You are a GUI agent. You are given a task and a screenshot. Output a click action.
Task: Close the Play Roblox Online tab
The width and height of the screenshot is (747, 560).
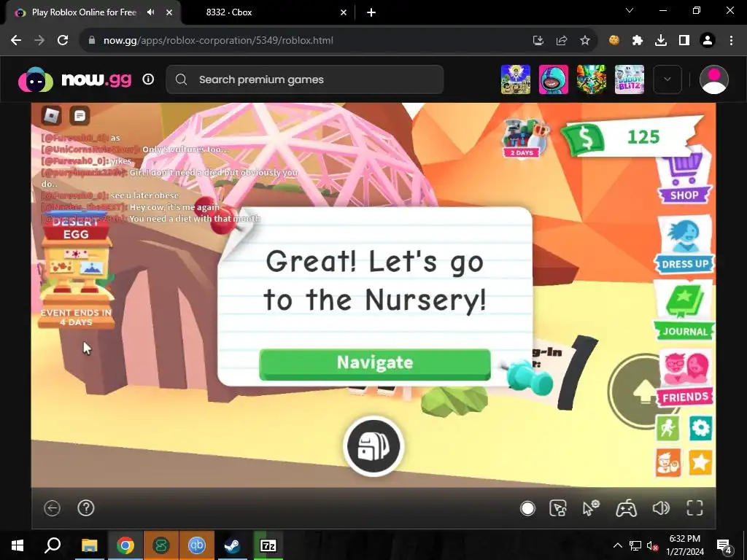click(x=169, y=12)
